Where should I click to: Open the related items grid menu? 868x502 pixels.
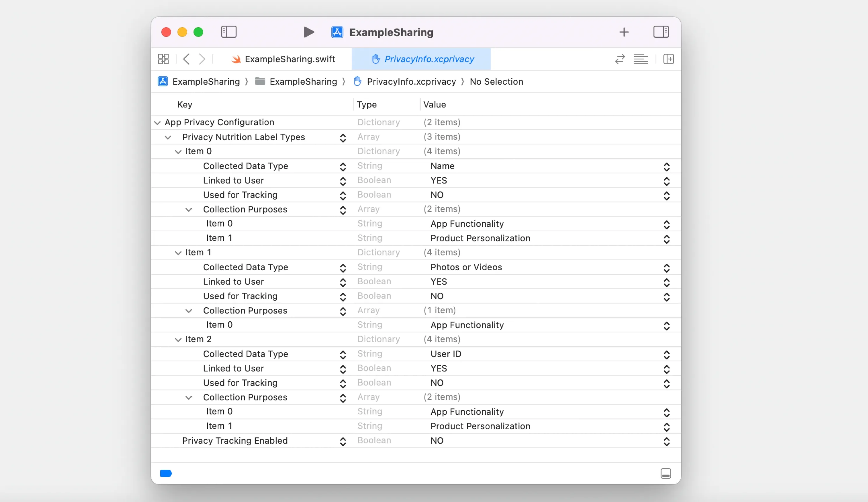[163, 59]
